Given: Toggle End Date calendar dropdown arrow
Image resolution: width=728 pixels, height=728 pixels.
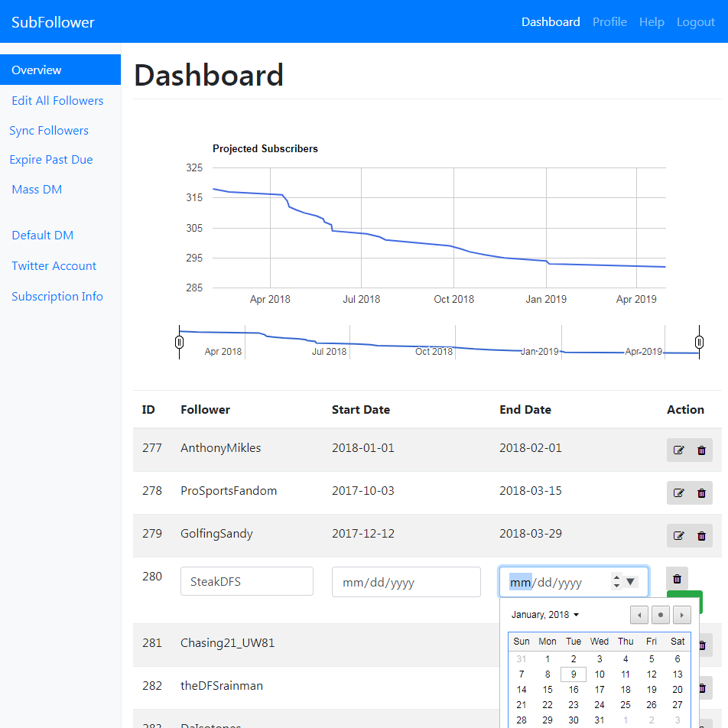Looking at the screenshot, I should [x=630, y=582].
